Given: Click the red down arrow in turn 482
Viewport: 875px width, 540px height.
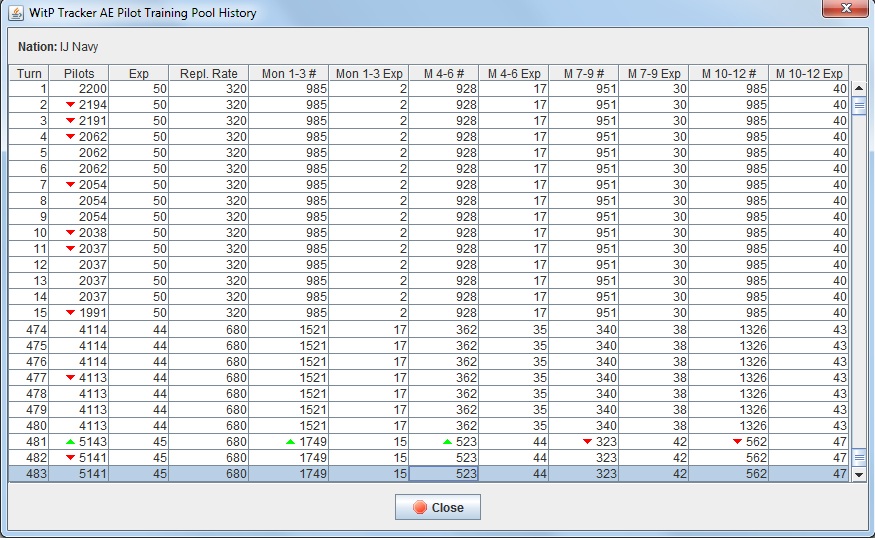Looking at the screenshot, I should click(x=70, y=458).
